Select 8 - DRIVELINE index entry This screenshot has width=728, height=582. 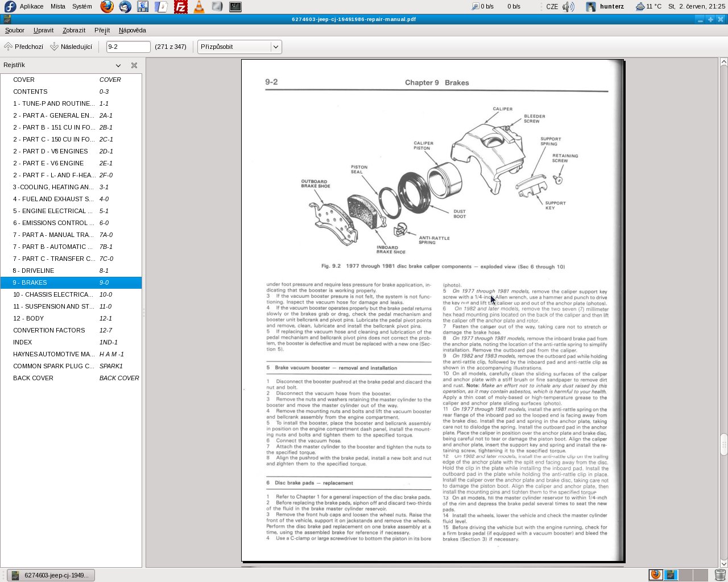(x=71, y=271)
